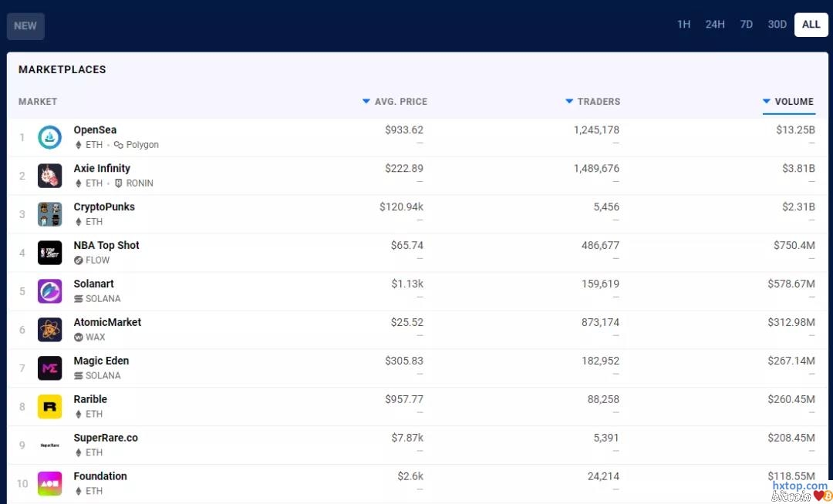Click the Solanart purple logo icon
This screenshot has height=504, width=833.
click(50, 291)
